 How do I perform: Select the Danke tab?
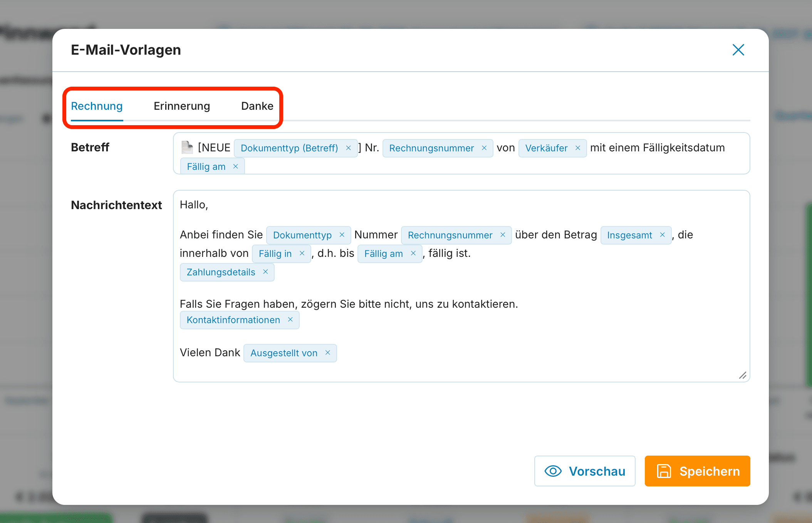[x=257, y=106]
